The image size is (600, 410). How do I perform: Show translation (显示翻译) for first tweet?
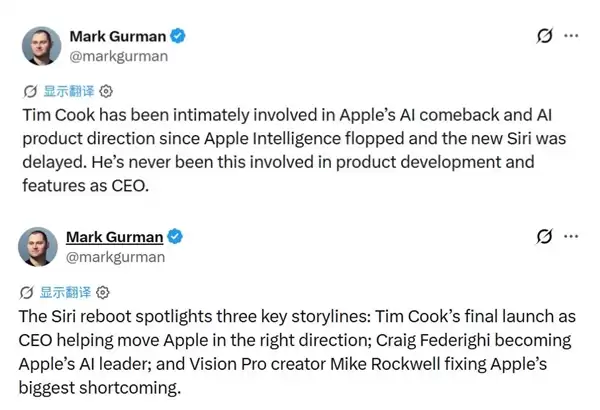[69, 91]
